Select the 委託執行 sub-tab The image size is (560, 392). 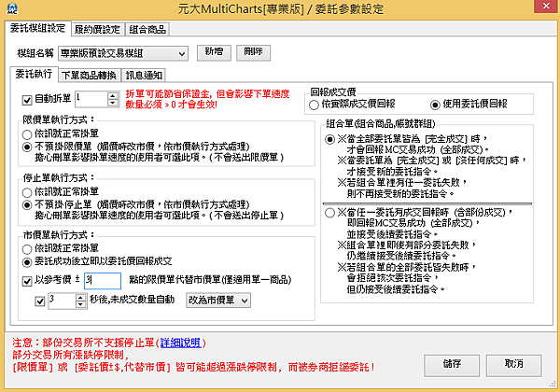coord(34,74)
